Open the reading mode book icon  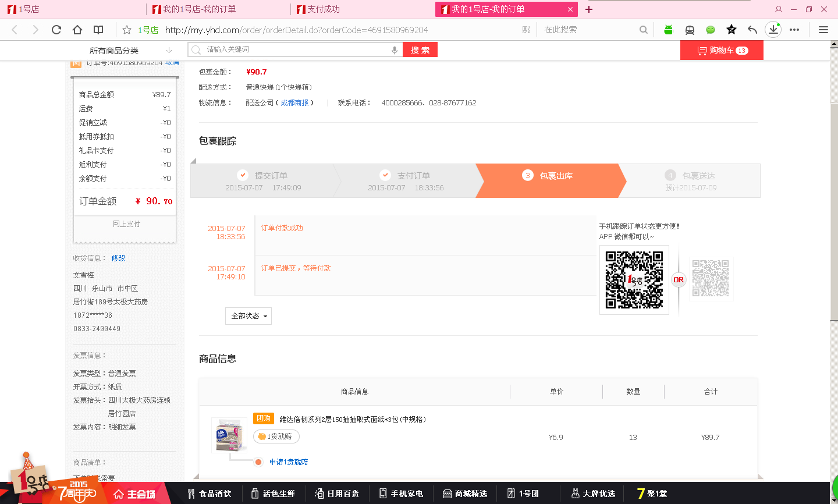click(98, 30)
